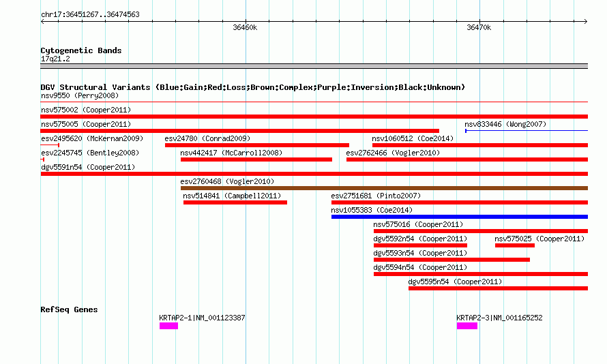607x364 pixels.
Task: Click the nsv9550 (Perry2008) variant label
Action: point(80,95)
